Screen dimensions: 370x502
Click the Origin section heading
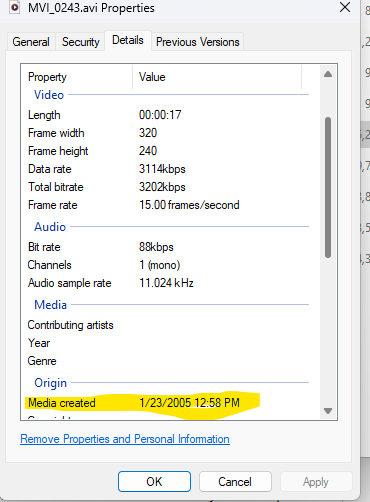(x=50, y=383)
